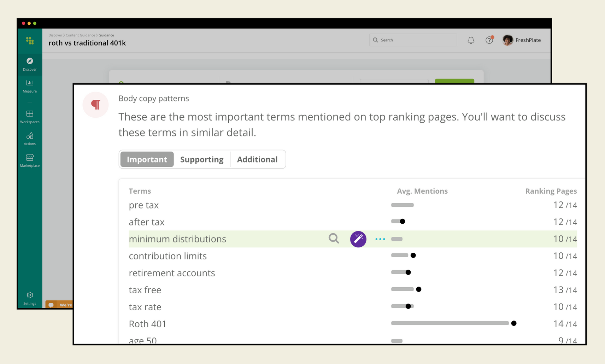The width and height of the screenshot is (605, 364).
Task: Click the Avg. Mentions column header
Action: click(x=422, y=191)
